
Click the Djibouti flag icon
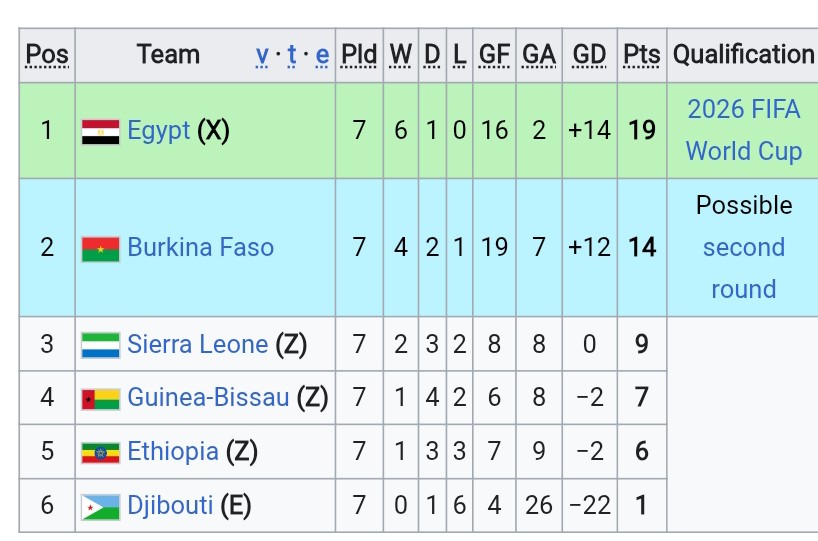pos(101,507)
